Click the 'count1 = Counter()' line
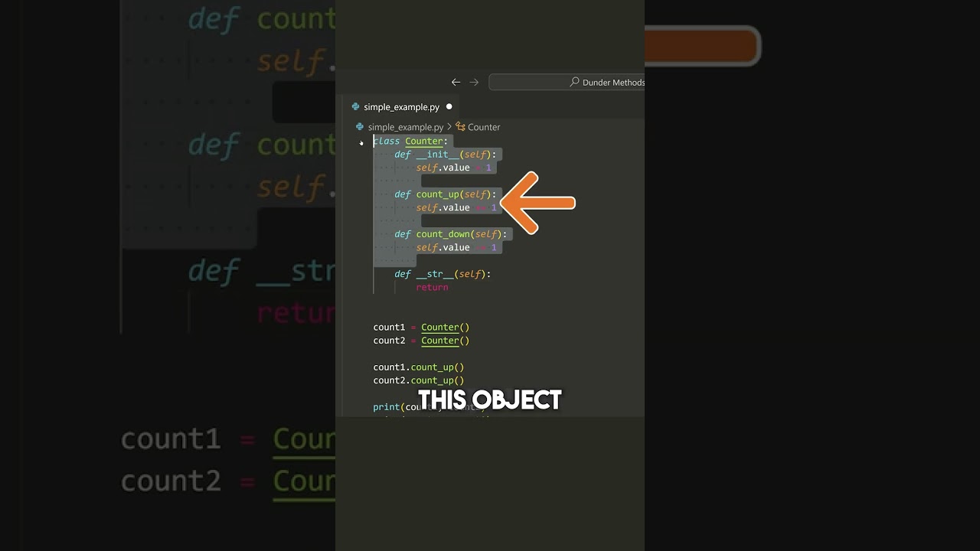Screen dimensions: 980x551 (421, 328)
